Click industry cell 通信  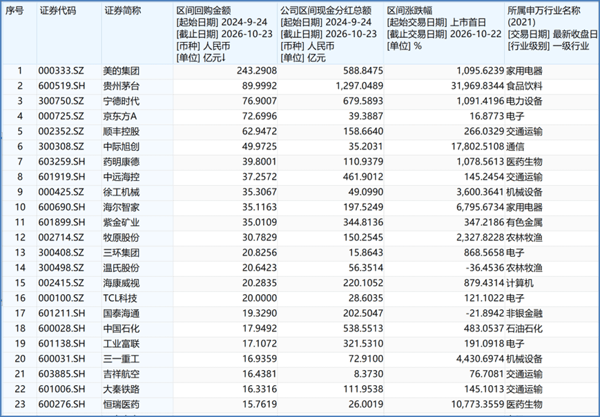coord(515,147)
